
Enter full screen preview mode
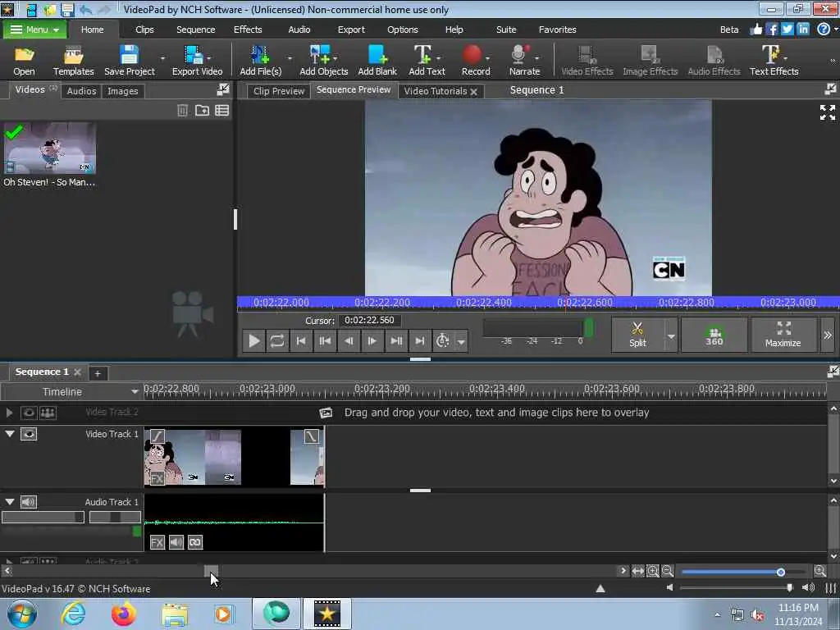[x=827, y=112]
